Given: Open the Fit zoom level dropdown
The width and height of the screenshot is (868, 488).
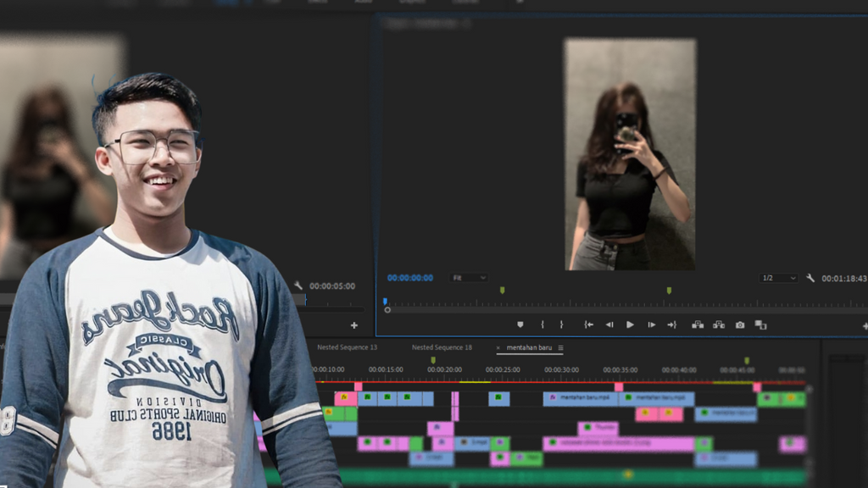Looking at the screenshot, I should tap(469, 278).
